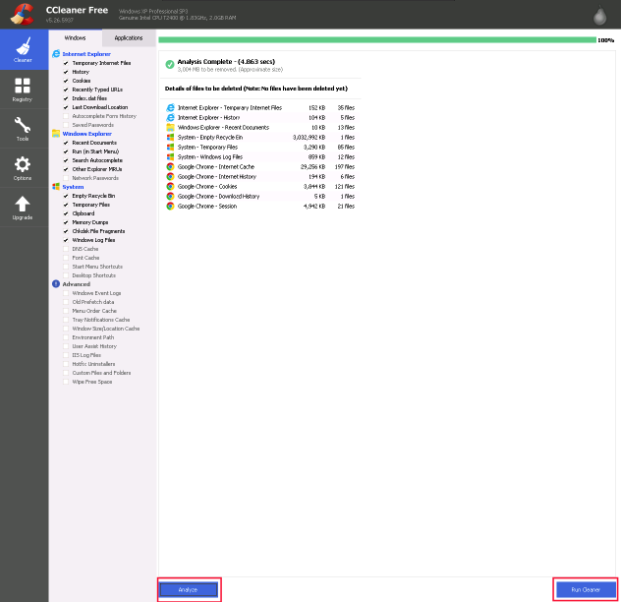The image size is (621, 602).
Task: Enable Old Prefetch data checkbox
Action: [66, 302]
